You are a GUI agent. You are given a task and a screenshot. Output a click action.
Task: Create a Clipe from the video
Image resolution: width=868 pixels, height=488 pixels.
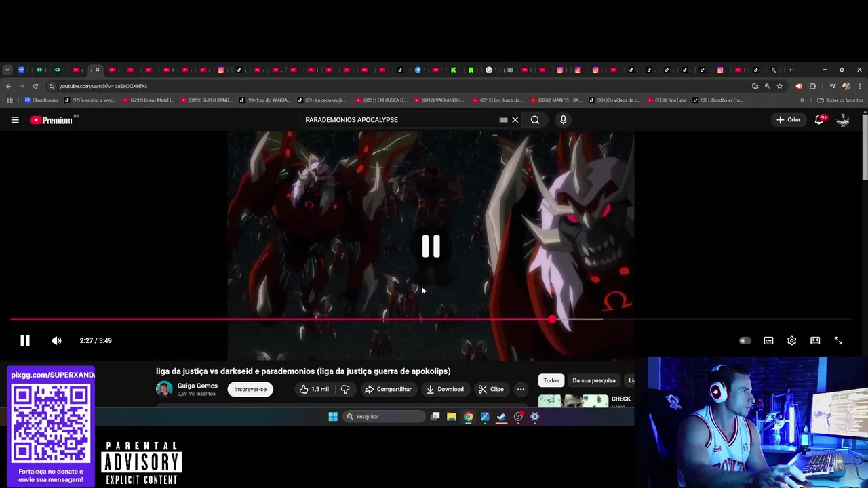coord(491,389)
